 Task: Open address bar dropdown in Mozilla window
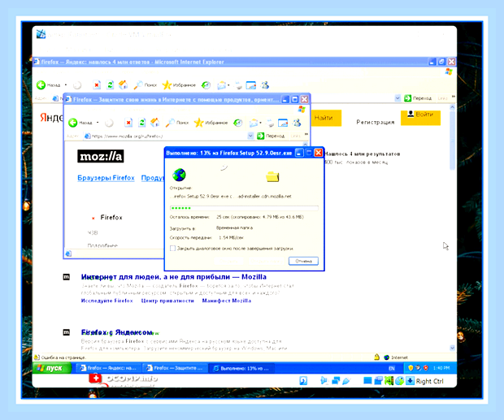pyautogui.click(x=250, y=136)
